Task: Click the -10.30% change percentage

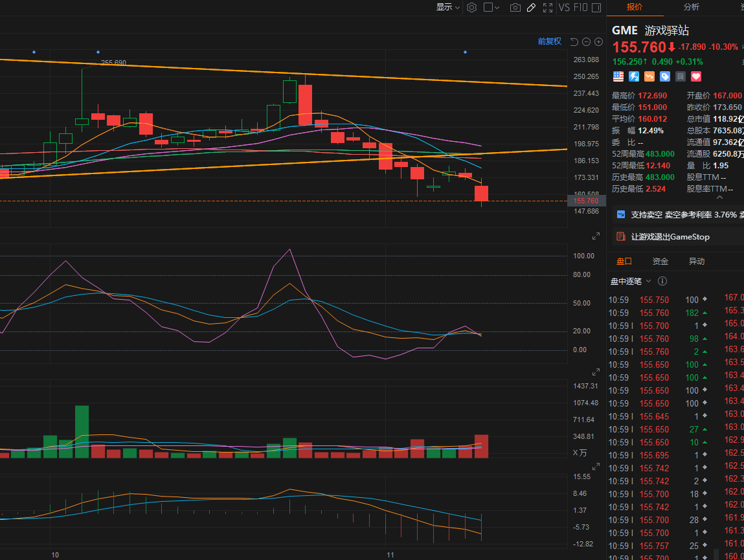Action: click(723, 47)
